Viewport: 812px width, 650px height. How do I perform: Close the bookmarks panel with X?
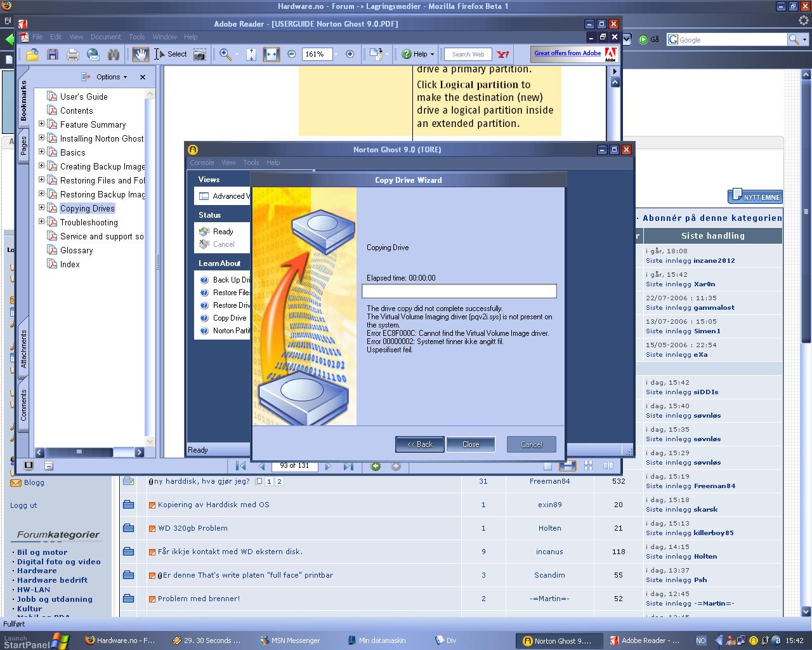(x=143, y=77)
